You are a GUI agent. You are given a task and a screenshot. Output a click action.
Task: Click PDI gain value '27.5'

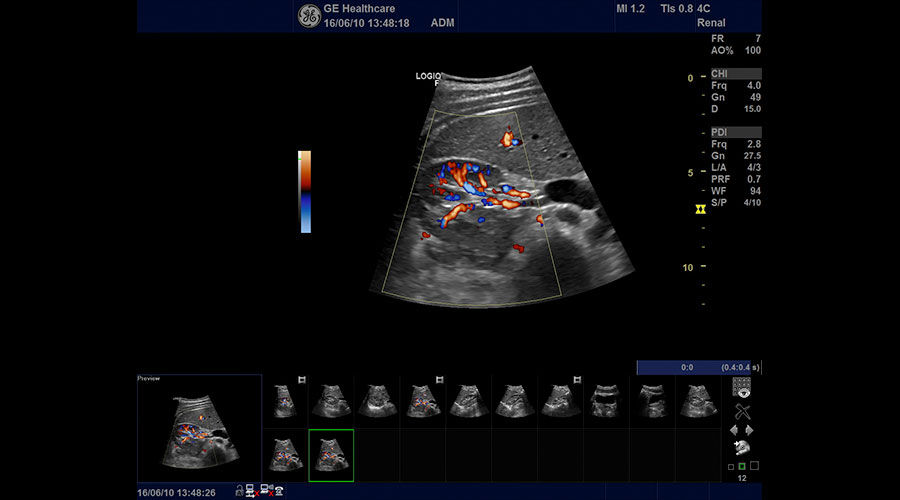pyautogui.click(x=752, y=156)
